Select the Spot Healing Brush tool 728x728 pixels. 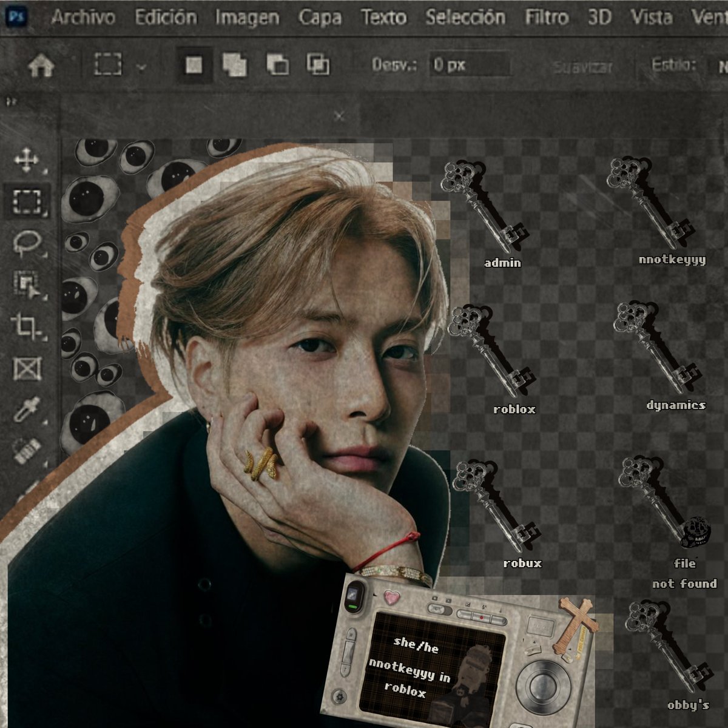pos(27,451)
